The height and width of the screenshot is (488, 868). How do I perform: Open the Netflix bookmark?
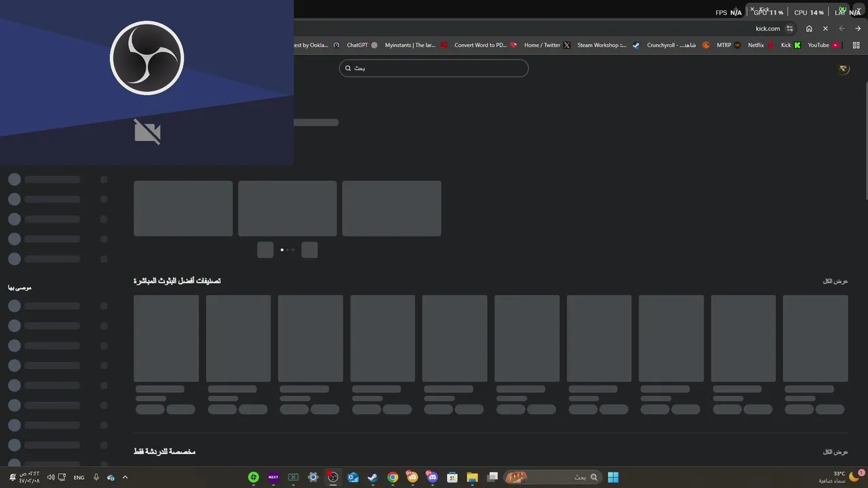(761, 45)
